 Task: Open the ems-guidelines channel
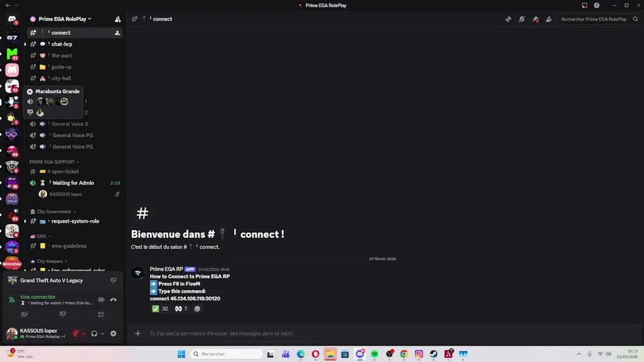[x=74, y=246]
